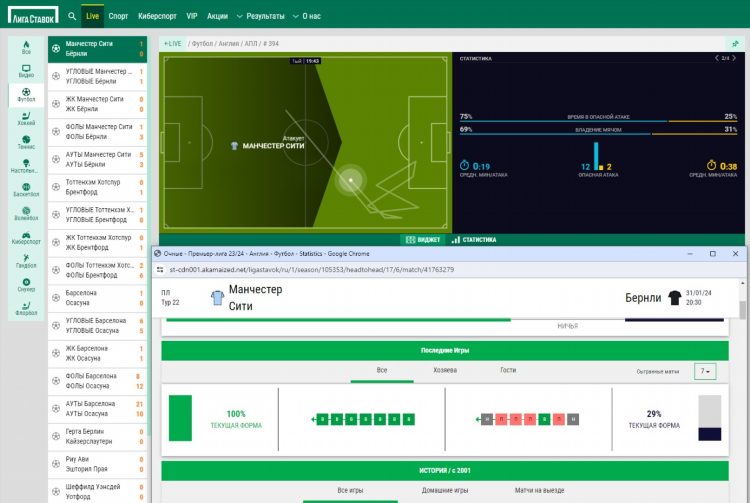The width and height of the screenshot is (750, 503).
Task: Go to previous statistics slide
Action: (717, 58)
